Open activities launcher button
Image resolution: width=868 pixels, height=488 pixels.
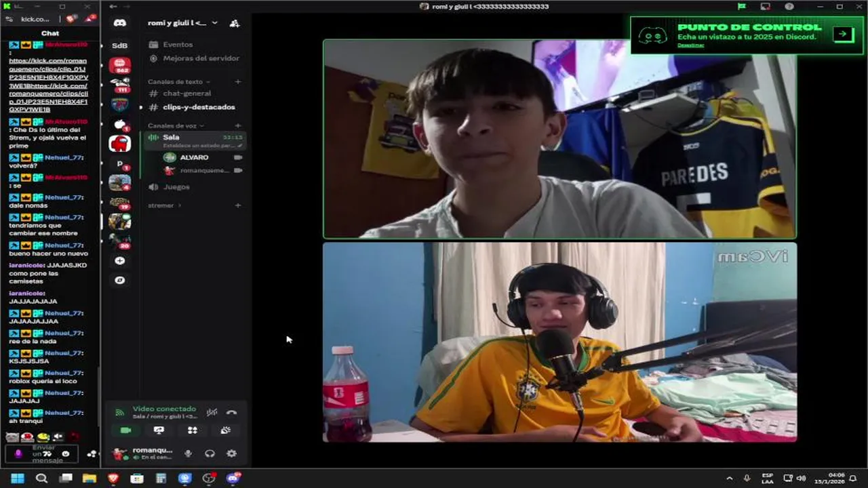[x=193, y=430]
